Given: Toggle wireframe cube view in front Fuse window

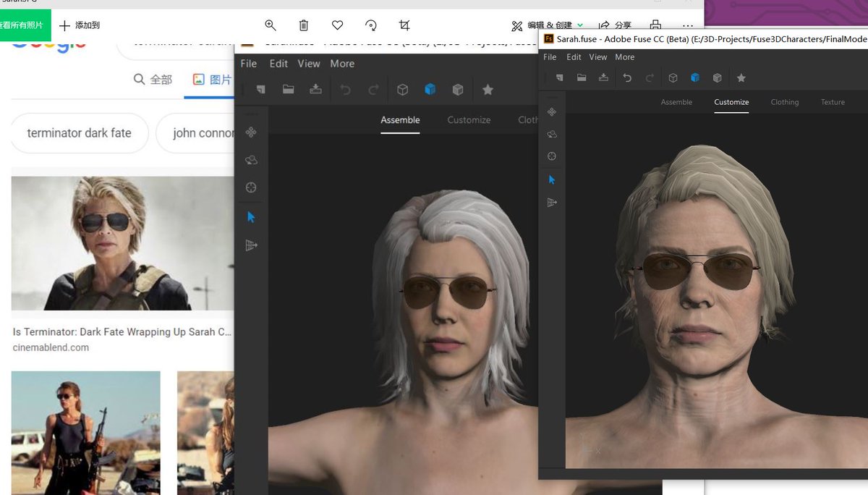Looking at the screenshot, I should tap(673, 78).
